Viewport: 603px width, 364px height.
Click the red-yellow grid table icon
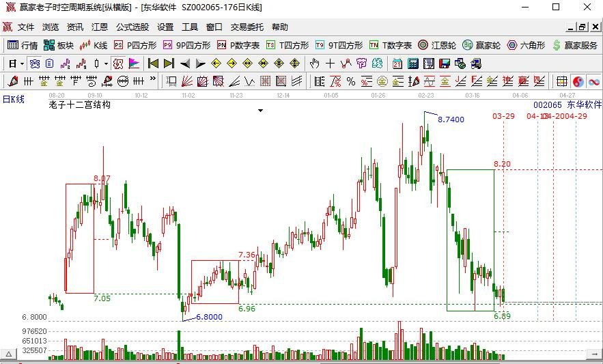click(x=562, y=81)
